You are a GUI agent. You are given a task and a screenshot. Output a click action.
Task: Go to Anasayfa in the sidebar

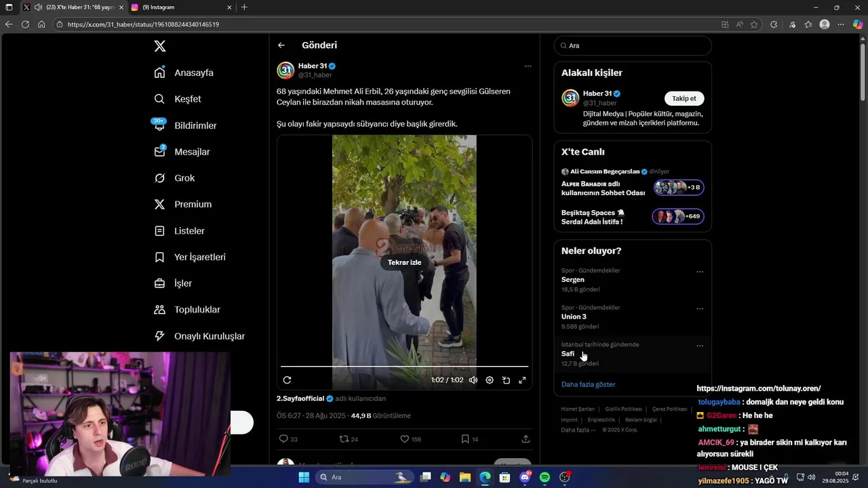tap(184, 73)
